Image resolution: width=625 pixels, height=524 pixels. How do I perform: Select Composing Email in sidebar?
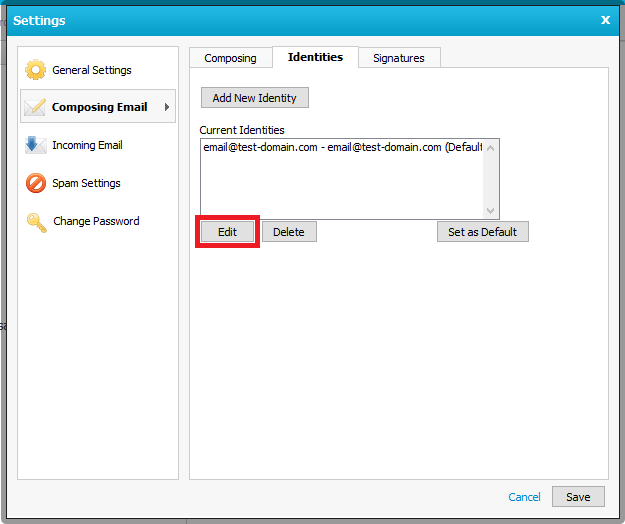[98, 106]
